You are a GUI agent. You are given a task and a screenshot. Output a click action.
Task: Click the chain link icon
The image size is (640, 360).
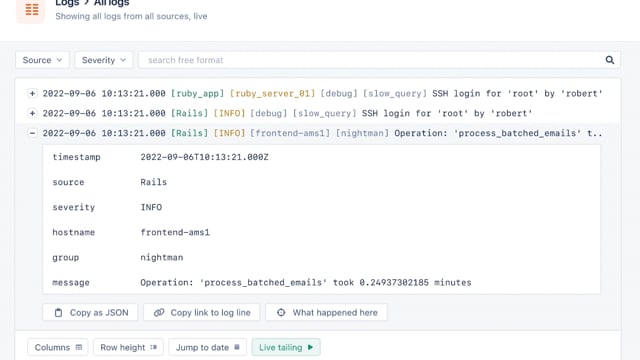click(x=159, y=313)
